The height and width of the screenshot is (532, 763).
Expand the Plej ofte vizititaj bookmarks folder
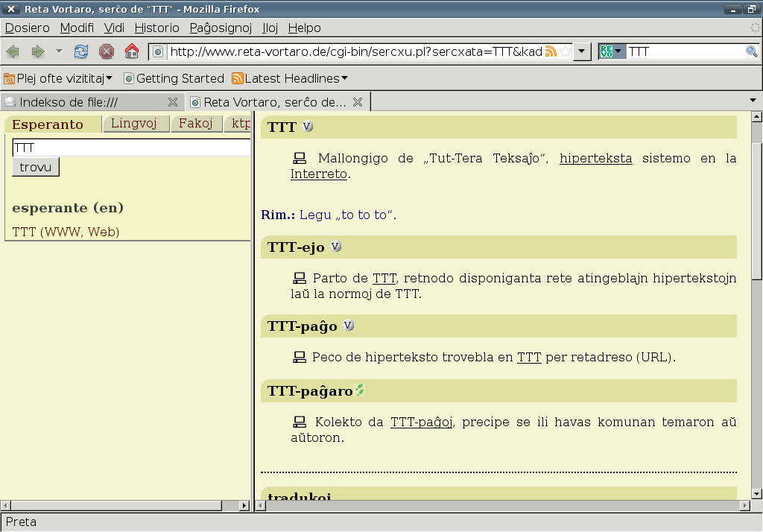coord(59,78)
